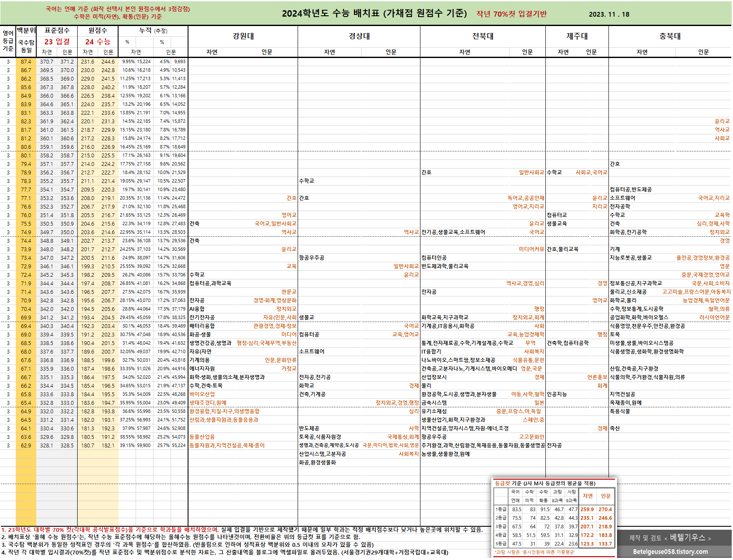This screenshot has width=733, height=560.
Task: Select 금속시스템 under 전북대
Action: (x=434, y=403)
